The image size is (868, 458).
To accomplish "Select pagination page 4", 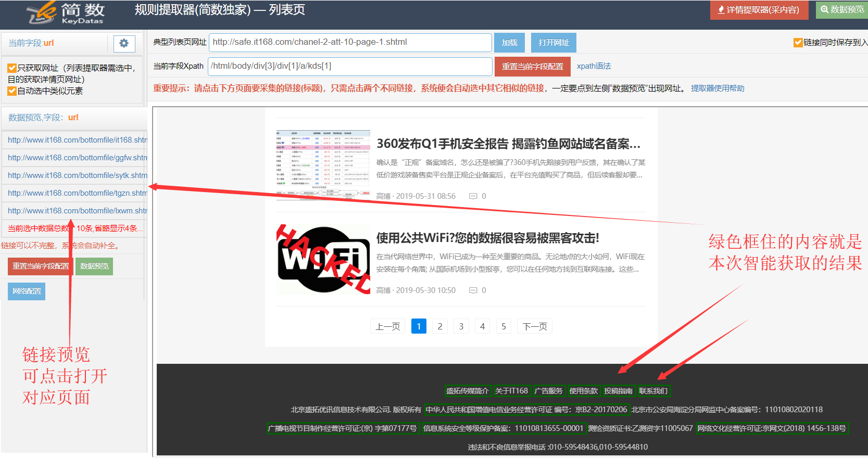I will coord(483,326).
